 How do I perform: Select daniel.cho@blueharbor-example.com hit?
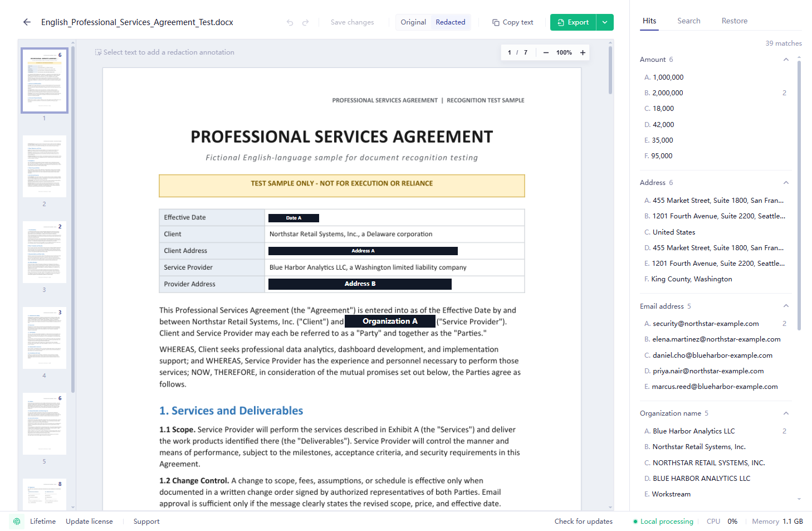tap(716, 355)
